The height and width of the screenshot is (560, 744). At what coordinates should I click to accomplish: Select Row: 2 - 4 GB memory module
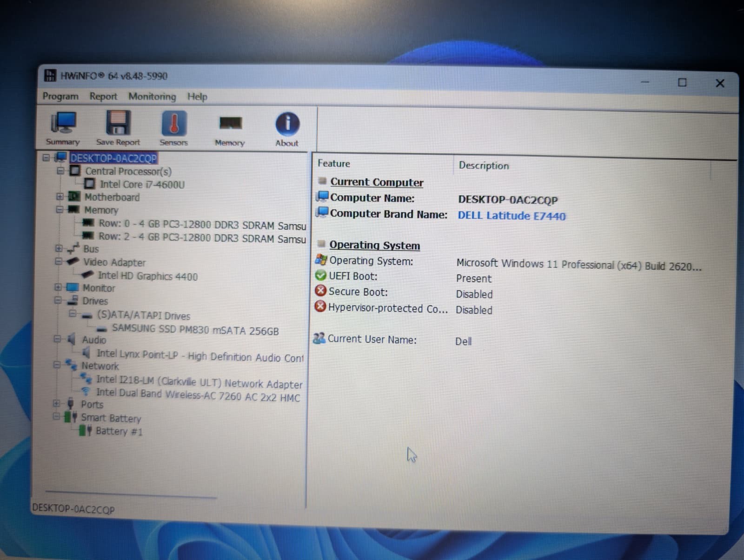click(x=202, y=237)
